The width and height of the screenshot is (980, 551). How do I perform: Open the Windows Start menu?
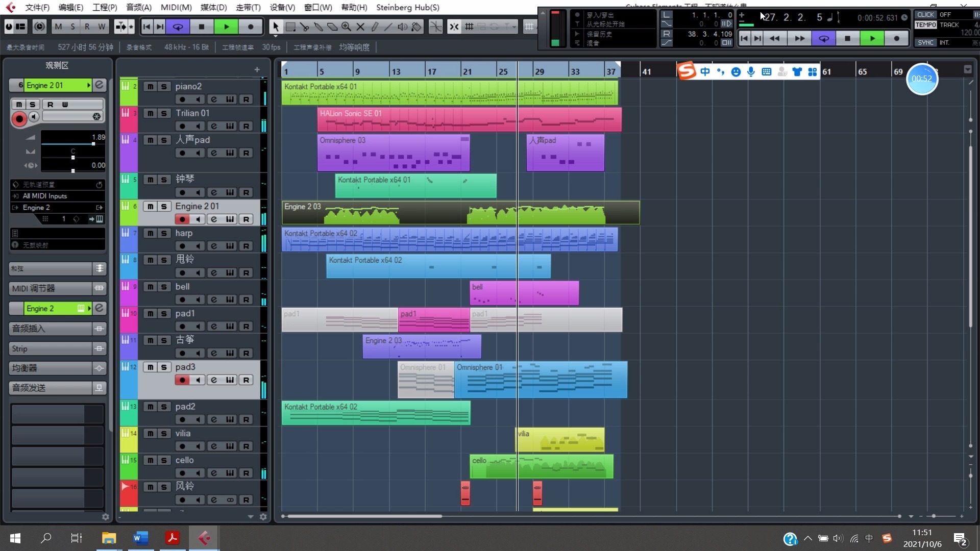pos(15,538)
